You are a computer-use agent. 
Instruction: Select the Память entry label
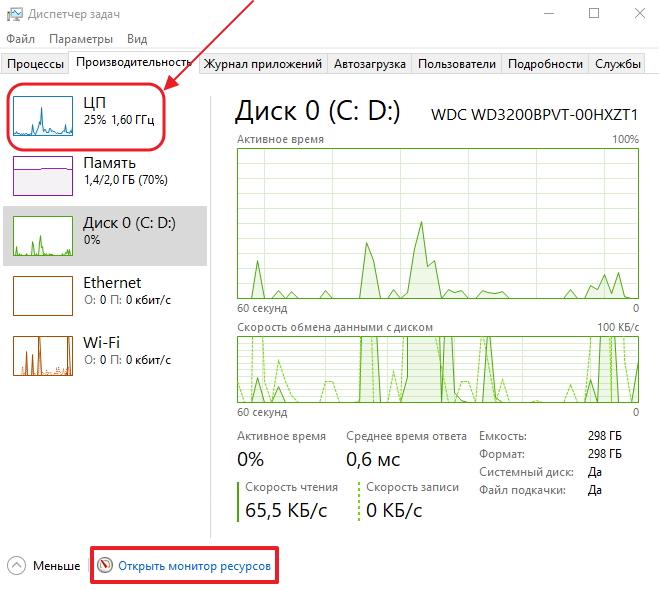(x=109, y=163)
